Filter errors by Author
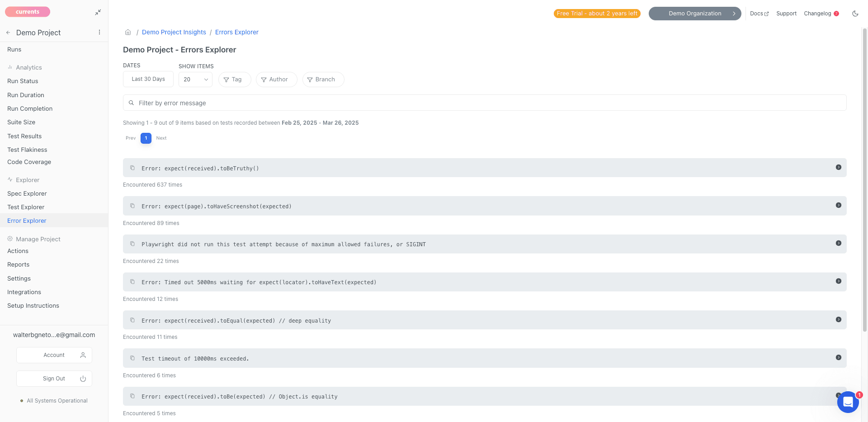Viewport: 868px width, 422px height. [x=276, y=80]
